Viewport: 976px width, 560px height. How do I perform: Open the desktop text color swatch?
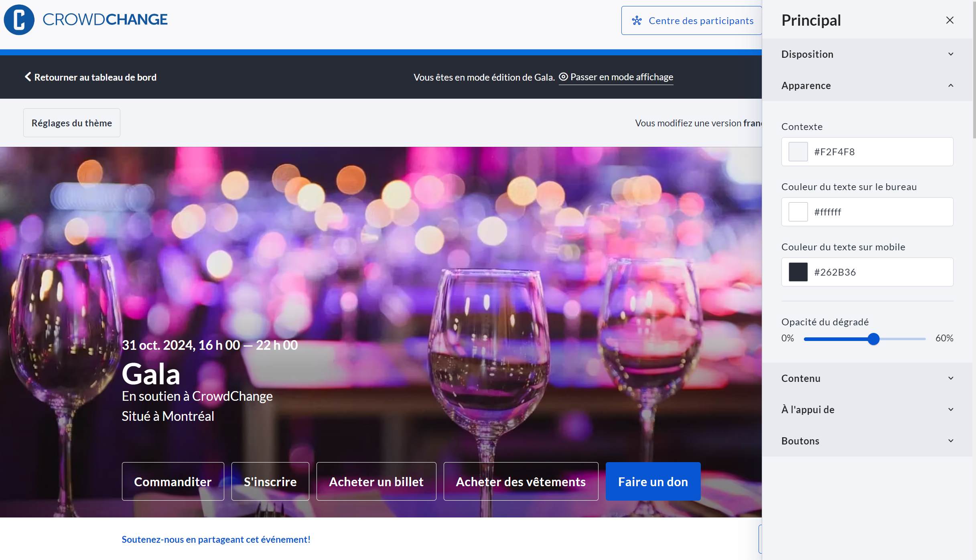click(x=798, y=212)
